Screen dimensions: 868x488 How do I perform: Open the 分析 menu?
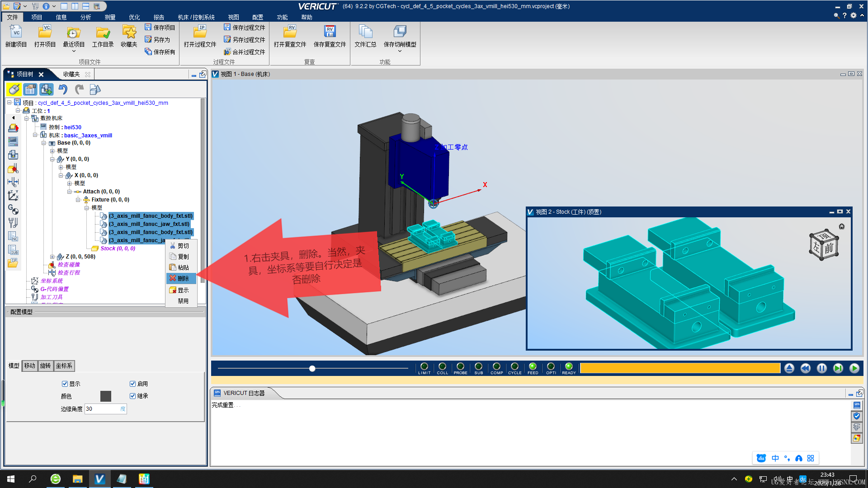[85, 17]
